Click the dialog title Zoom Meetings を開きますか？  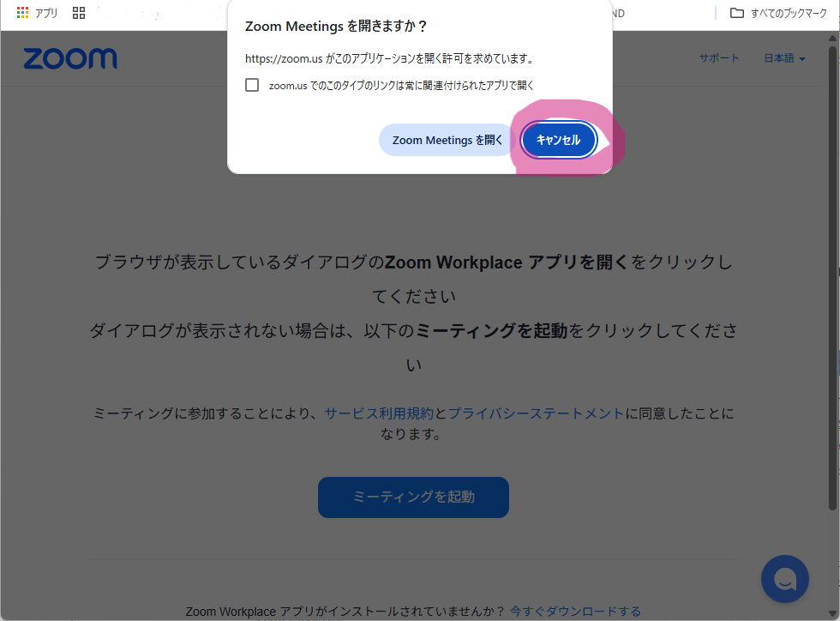point(336,27)
